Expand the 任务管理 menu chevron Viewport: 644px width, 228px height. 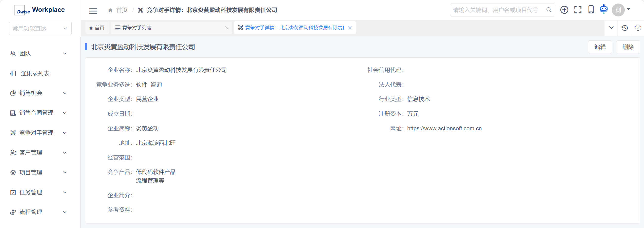65,192
